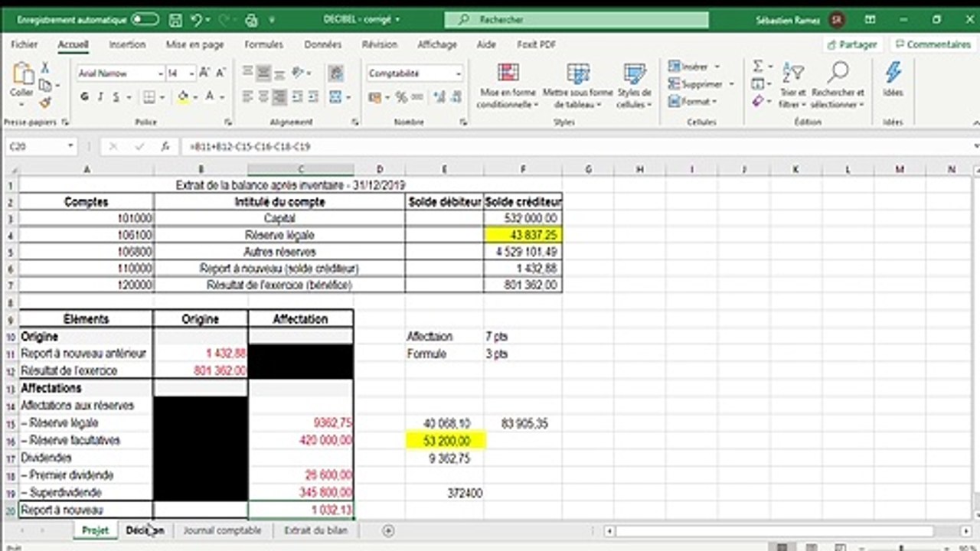
Task: Open the Comptabilité number format dropdown
Action: click(459, 73)
